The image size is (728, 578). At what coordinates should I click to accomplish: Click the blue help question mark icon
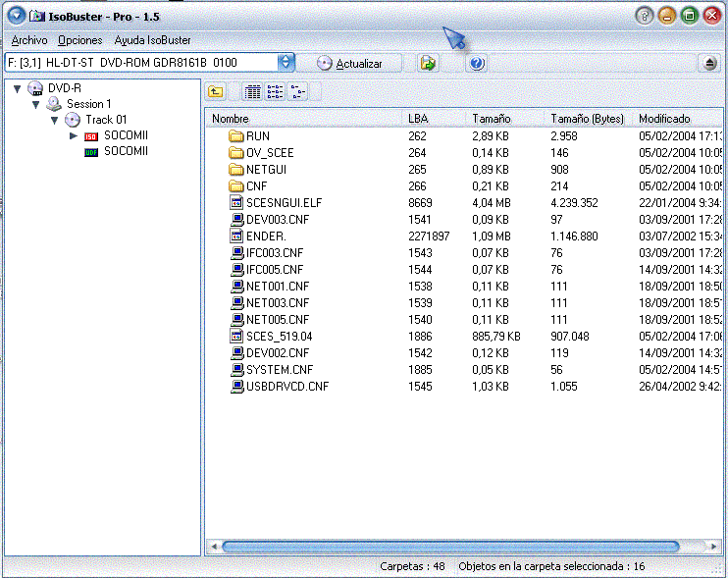click(477, 63)
